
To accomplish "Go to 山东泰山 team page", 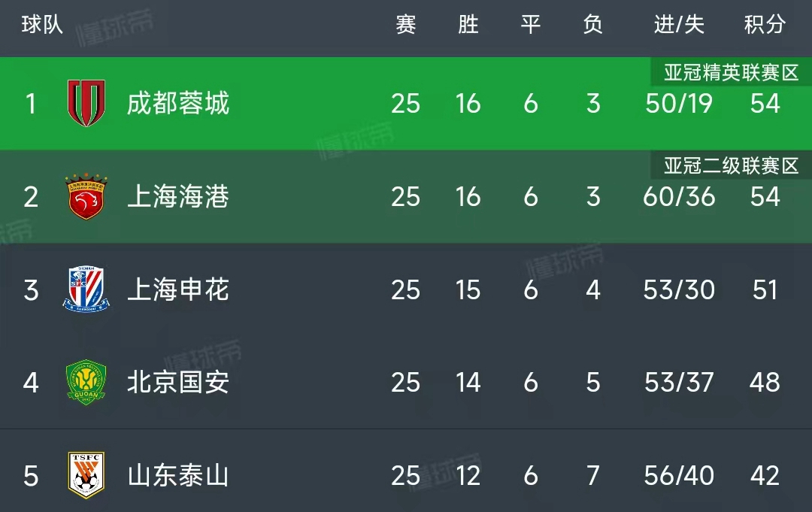I will (x=177, y=475).
